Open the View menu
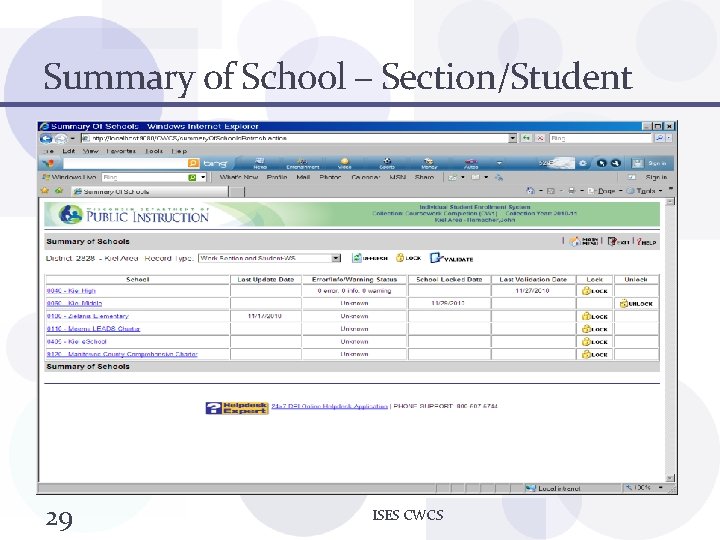 pyautogui.click(x=90, y=151)
